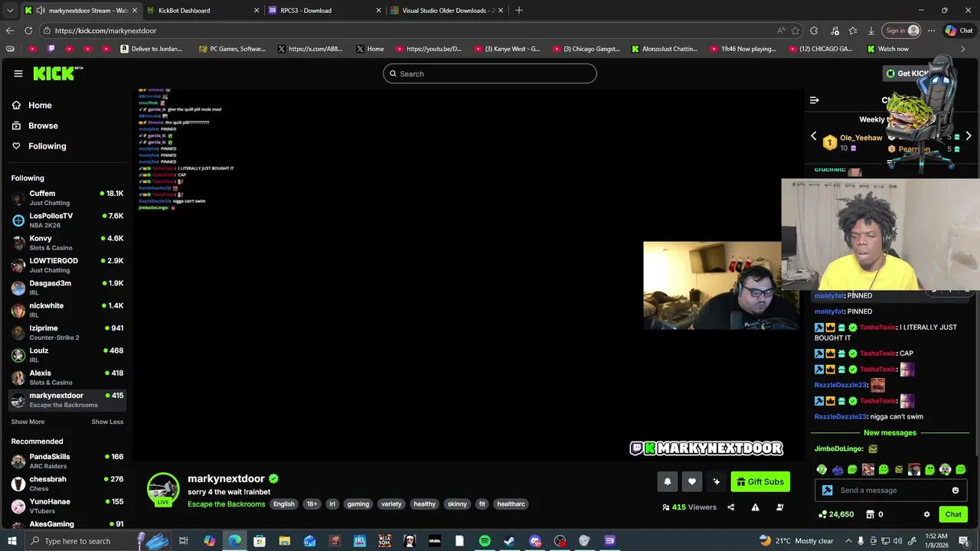Open YunoHanae recommended channel
This screenshot has width=980, height=551.
(x=67, y=506)
